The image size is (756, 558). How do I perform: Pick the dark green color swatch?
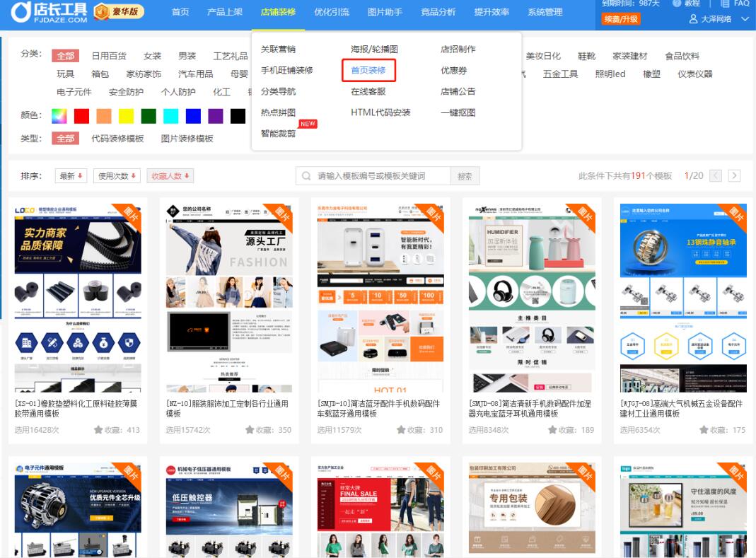pos(149,116)
